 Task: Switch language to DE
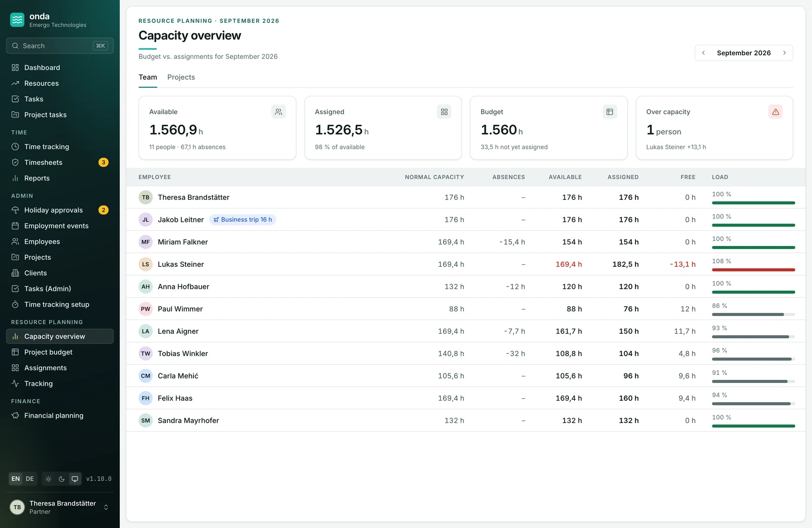point(30,479)
